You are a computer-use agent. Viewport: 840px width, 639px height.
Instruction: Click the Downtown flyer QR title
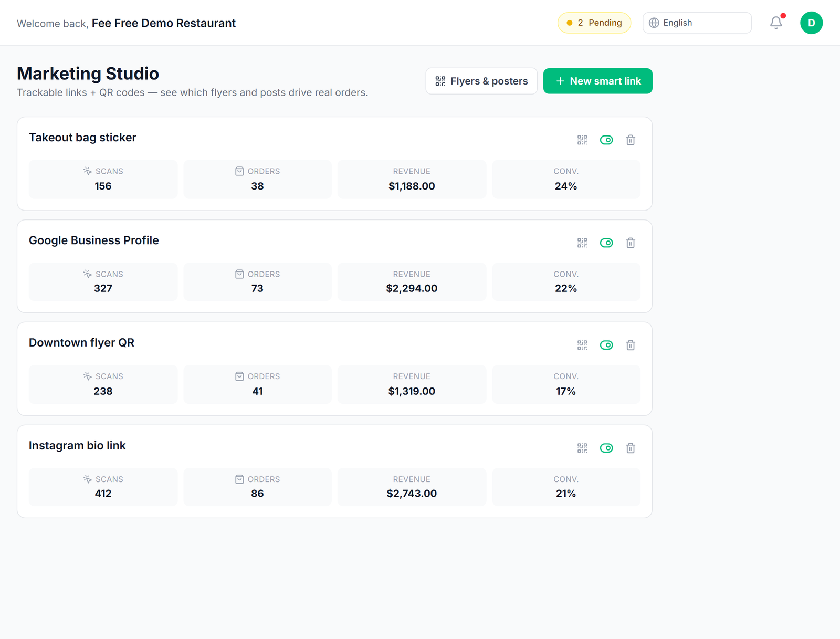click(81, 343)
